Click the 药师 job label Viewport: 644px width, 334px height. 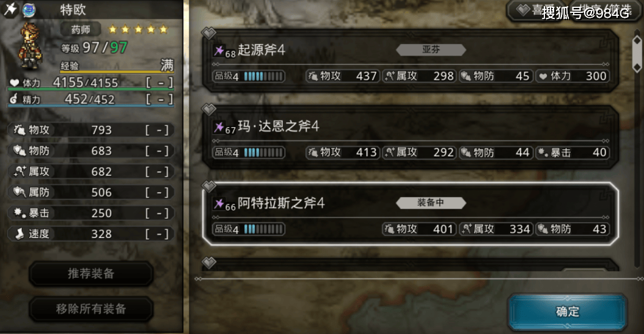[x=81, y=29]
